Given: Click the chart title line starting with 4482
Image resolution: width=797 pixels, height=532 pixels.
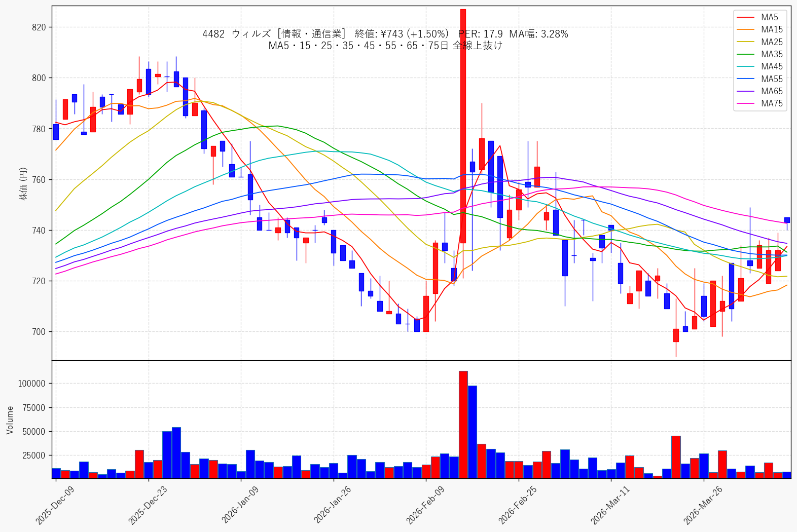Looking at the screenshot, I should (x=385, y=34).
